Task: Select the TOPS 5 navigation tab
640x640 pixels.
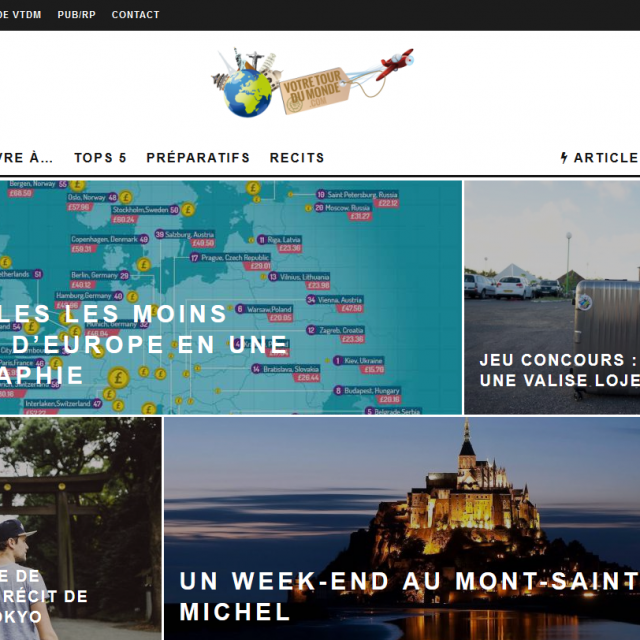Action: tap(100, 158)
